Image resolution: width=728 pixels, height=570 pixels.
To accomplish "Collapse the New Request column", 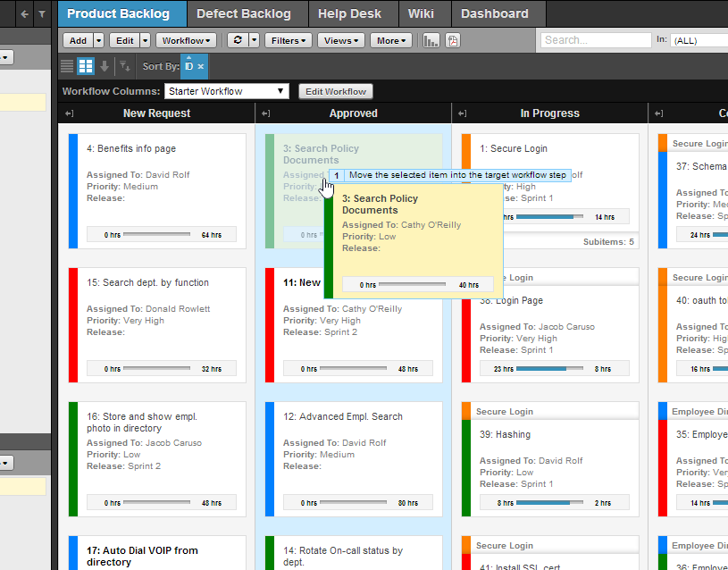I will click(69, 113).
